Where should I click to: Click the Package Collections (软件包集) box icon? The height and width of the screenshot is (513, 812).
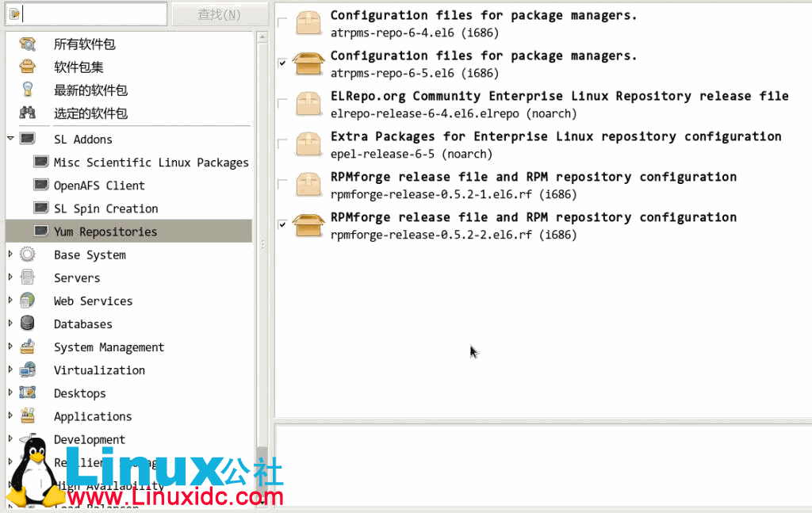coord(28,67)
